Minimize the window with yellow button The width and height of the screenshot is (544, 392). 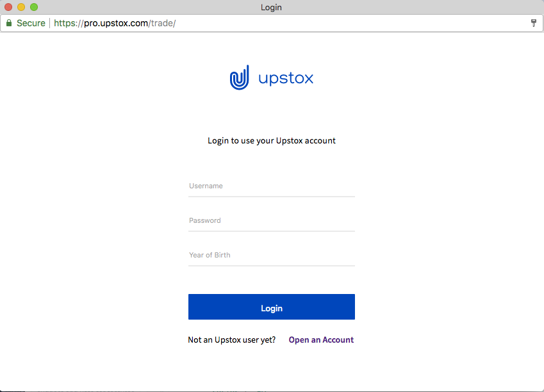point(21,7)
